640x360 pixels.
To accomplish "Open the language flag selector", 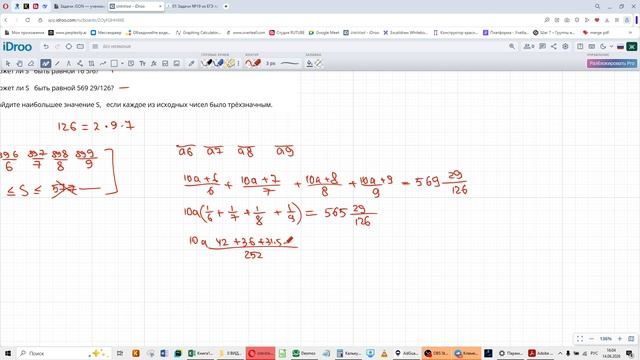I will click(x=620, y=47).
